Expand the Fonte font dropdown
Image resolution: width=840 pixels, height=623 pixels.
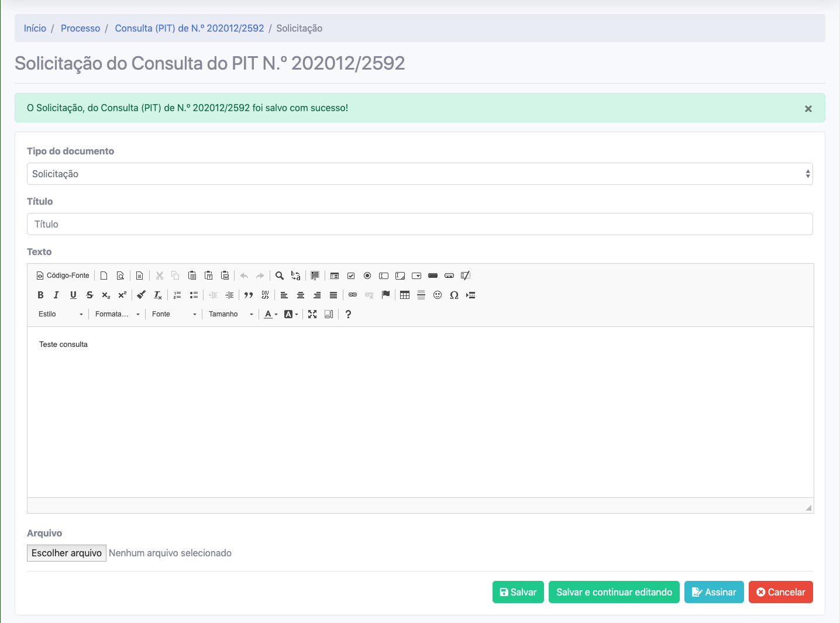[174, 314]
